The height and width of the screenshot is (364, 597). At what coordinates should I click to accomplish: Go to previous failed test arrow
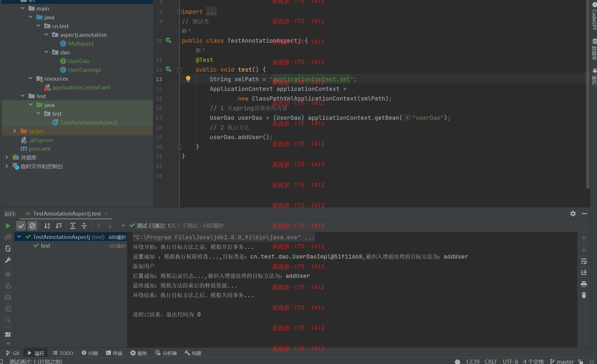(99, 226)
